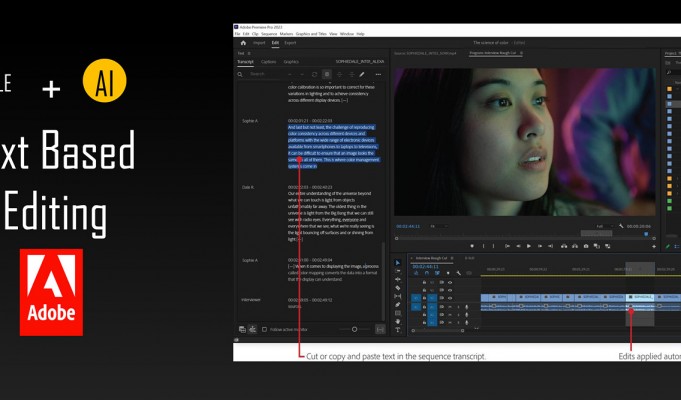Open the Program monitor button editor plus

654,246
